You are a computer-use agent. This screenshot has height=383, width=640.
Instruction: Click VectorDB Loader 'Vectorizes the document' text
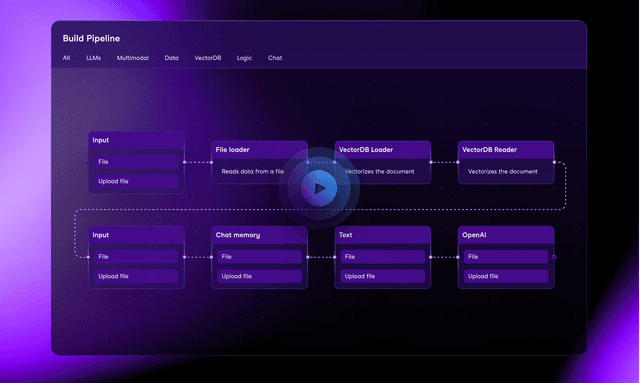[380, 171]
